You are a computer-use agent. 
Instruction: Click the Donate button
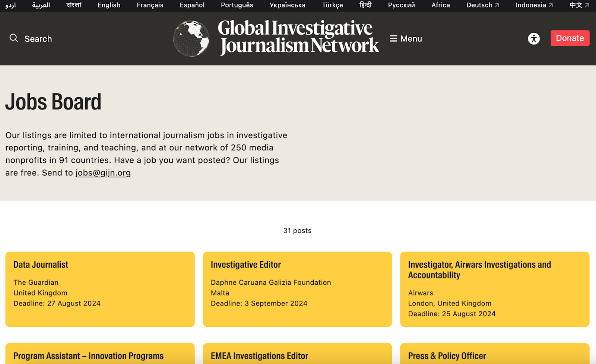click(570, 38)
